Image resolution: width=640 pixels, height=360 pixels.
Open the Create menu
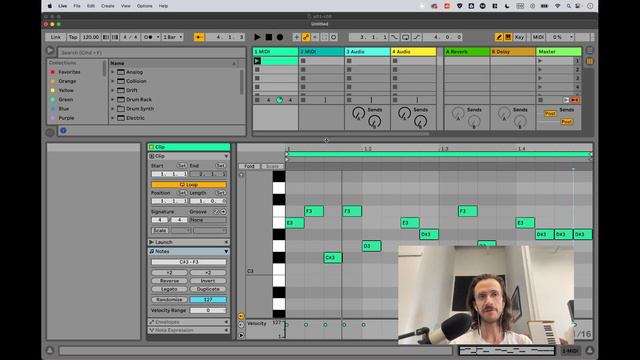click(108, 6)
